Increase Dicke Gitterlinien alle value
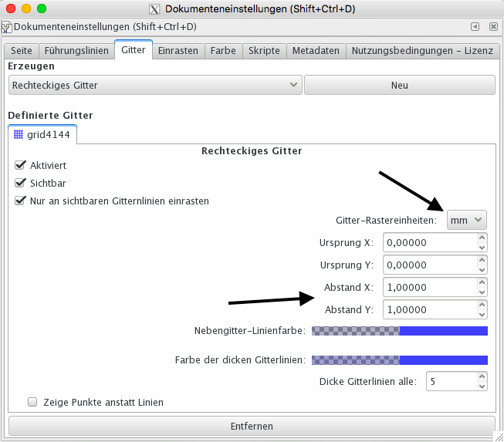Viewport: 504px width, 442px height. 482,376
